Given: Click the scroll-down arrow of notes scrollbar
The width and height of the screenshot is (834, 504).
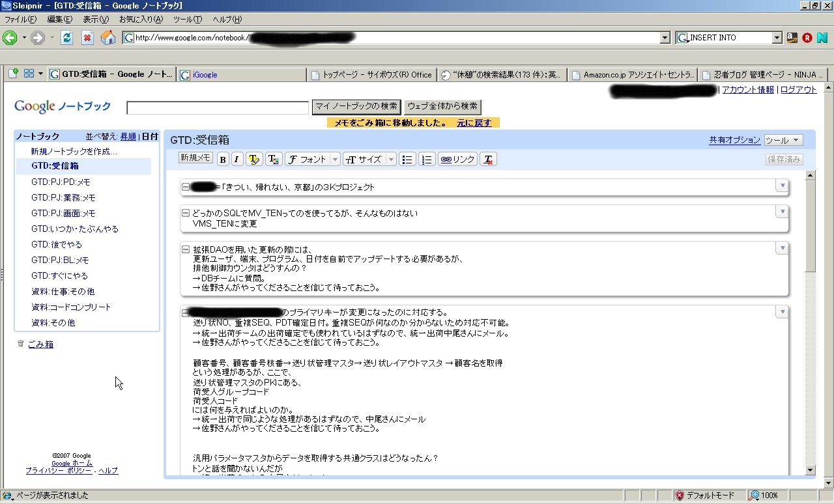Looking at the screenshot, I should [x=811, y=470].
